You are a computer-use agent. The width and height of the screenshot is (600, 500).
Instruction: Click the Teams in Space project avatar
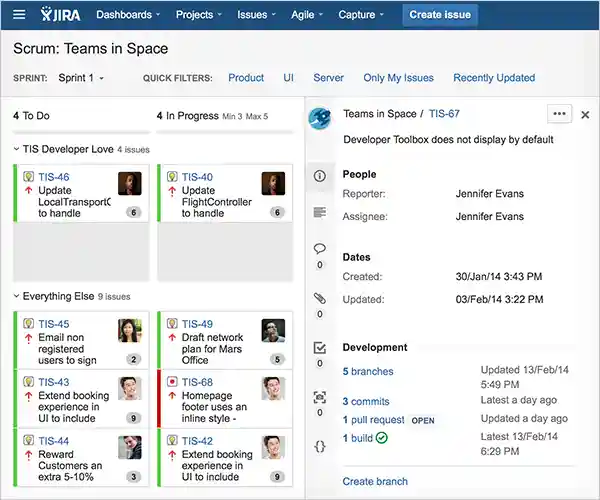[x=320, y=118]
